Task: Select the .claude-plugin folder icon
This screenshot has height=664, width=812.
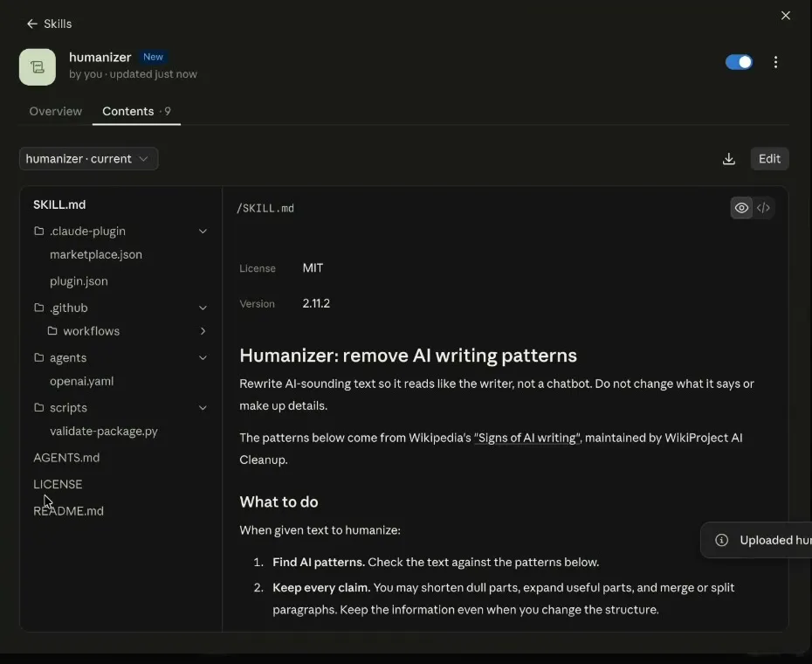Action: click(x=38, y=231)
